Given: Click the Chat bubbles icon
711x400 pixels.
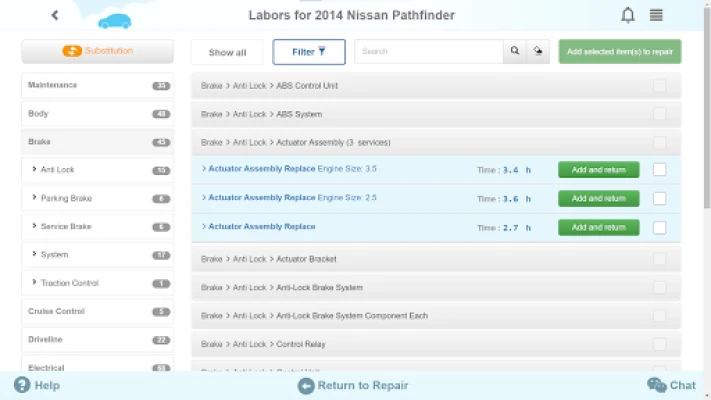Looking at the screenshot, I should click(656, 385).
